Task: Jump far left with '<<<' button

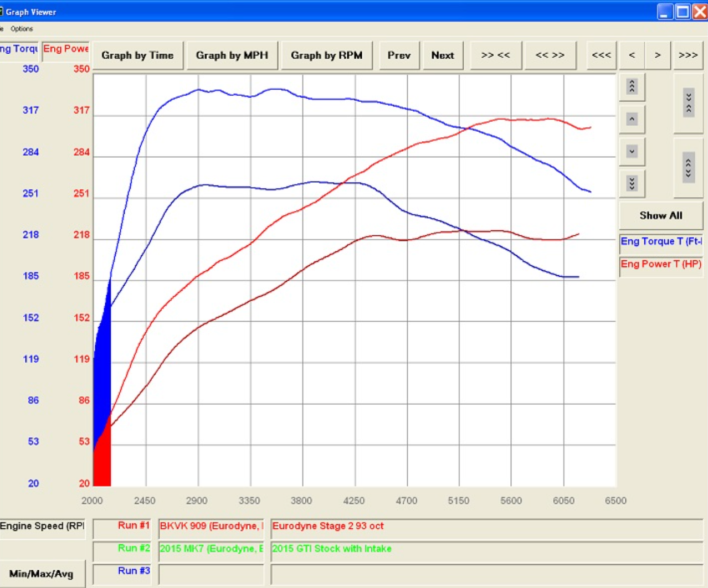Action: coord(601,55)
